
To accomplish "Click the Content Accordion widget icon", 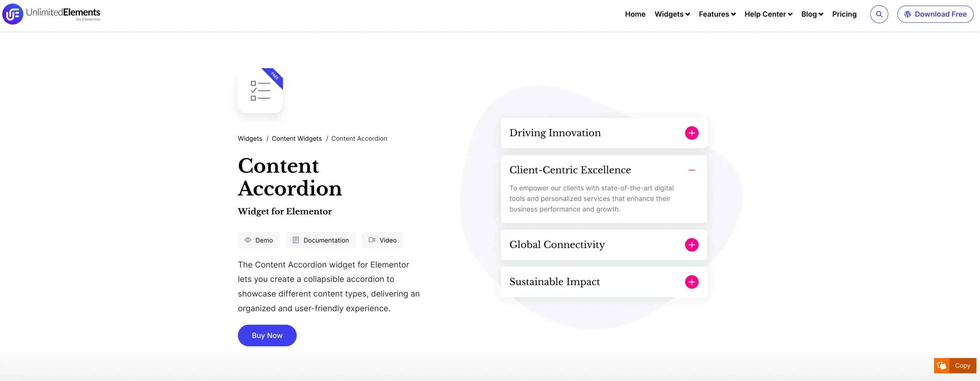I will (x=260, y=91).
